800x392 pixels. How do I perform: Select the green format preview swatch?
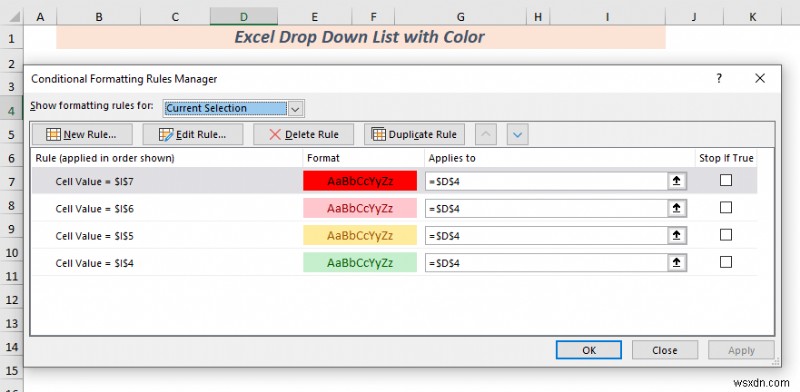[x=360, y=263]
